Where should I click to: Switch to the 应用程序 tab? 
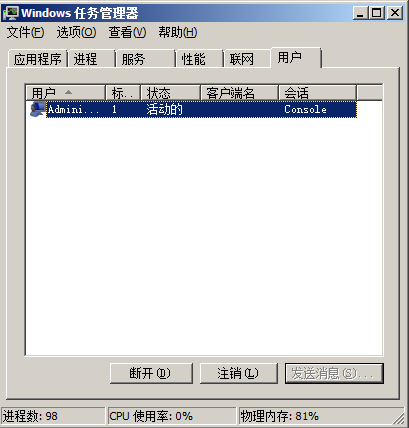pos(38,59)
